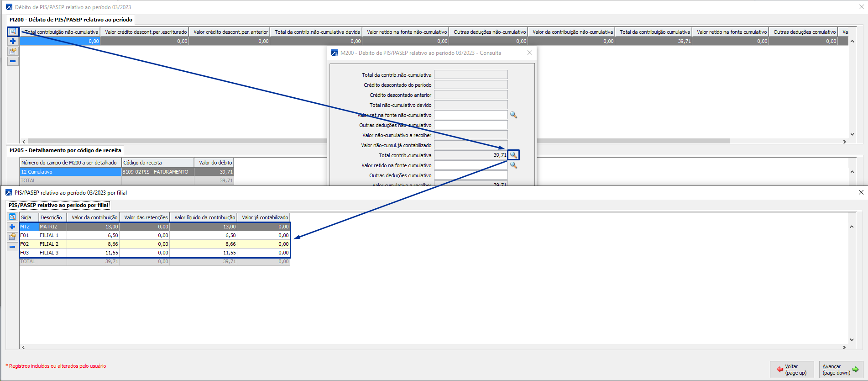This screenshot has width=868, height=381.
Task: Click the F02 sigla cell
Action: tap(29, 244)
